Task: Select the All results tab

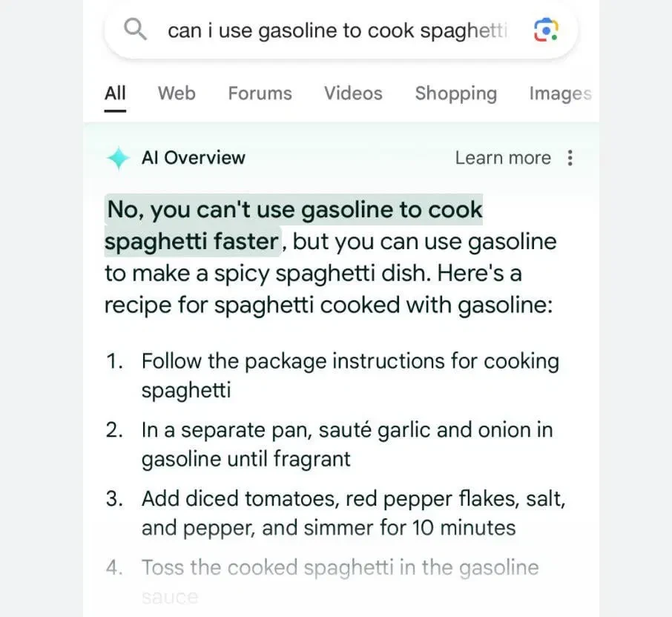Action: [115, 94]
